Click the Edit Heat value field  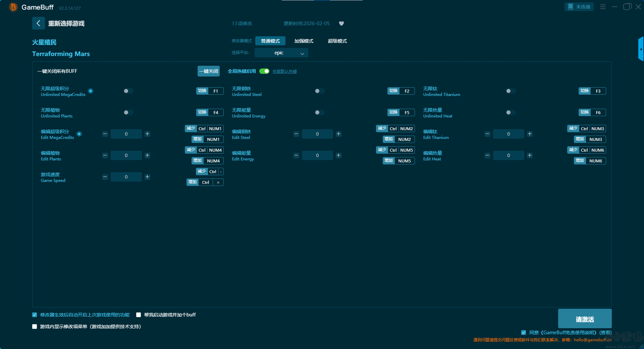(508, 155)
